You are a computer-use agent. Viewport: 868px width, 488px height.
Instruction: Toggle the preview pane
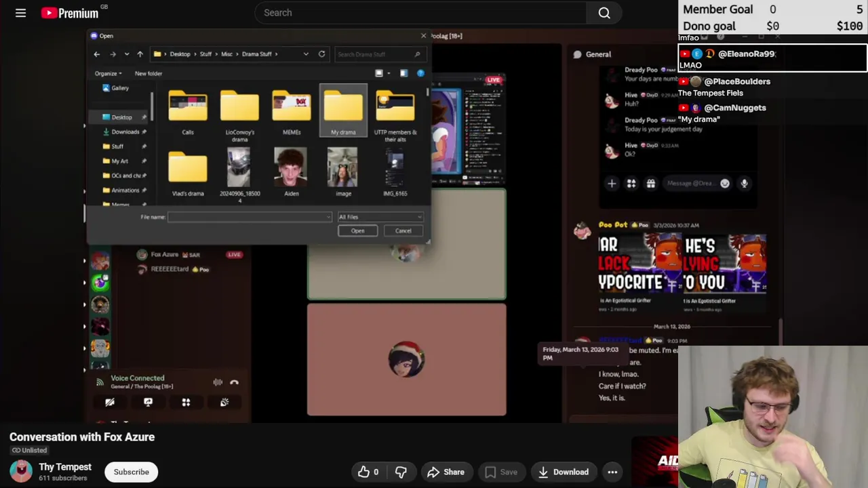pos(403,73)
